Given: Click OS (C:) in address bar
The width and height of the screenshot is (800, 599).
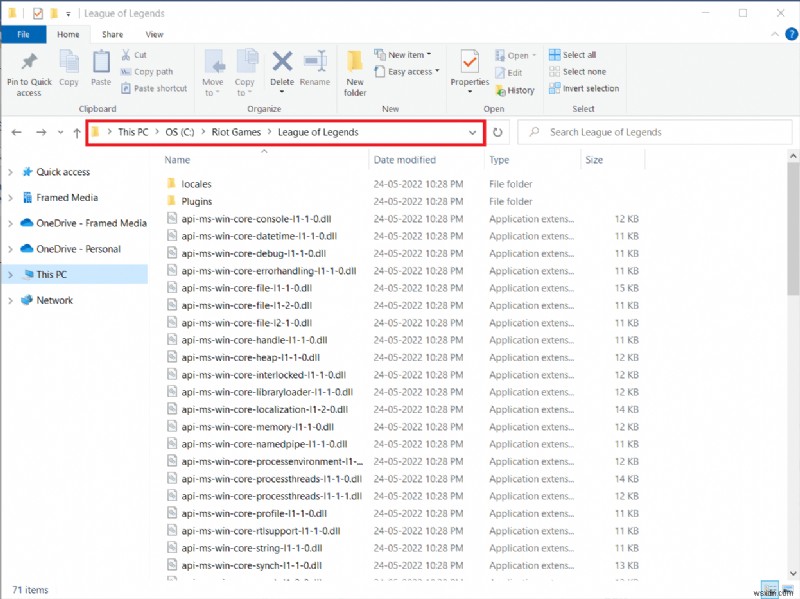Looking at the screenshot, I should [x=180, y=132].
